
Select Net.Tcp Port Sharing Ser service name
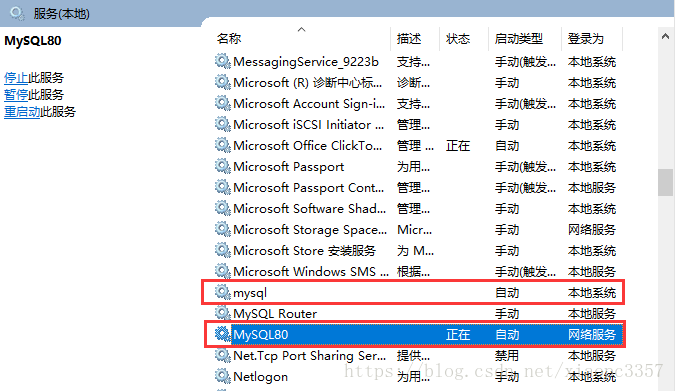[x=310, y=356]
